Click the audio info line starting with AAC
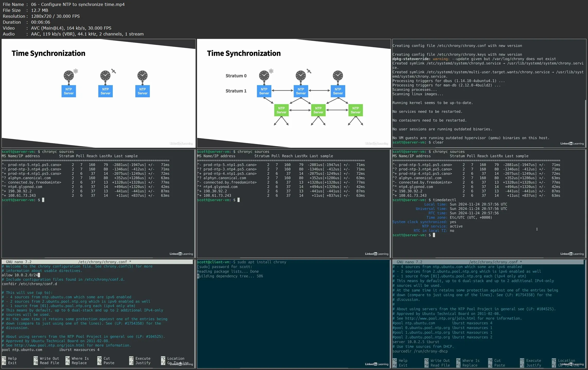588x370 pixels. (x=87, y=34)
